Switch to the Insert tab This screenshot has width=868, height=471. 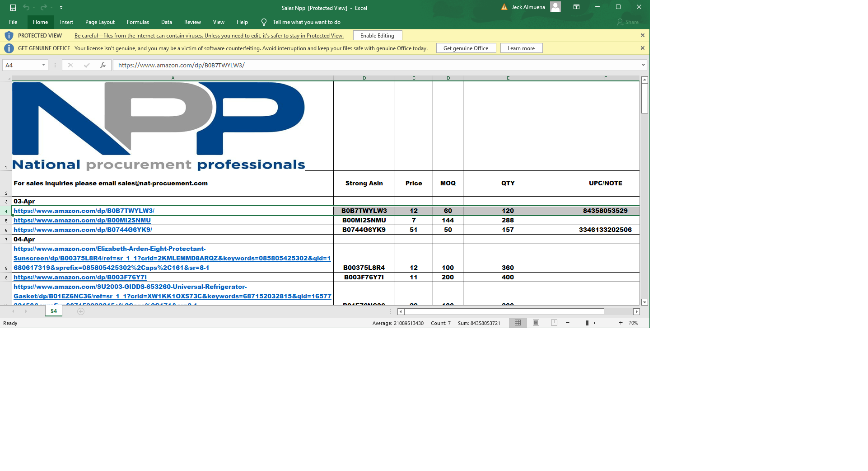coord(66,22)
